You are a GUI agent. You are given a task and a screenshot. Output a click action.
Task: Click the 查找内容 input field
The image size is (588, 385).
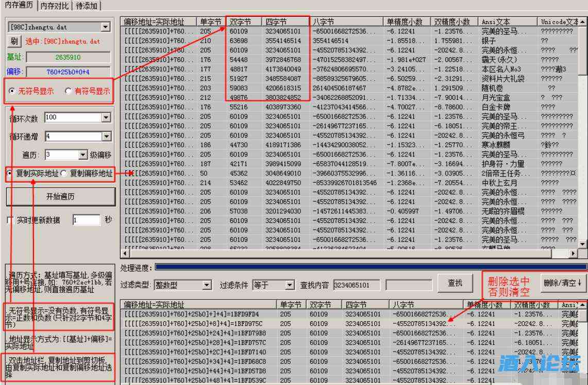tap(356, 285)
